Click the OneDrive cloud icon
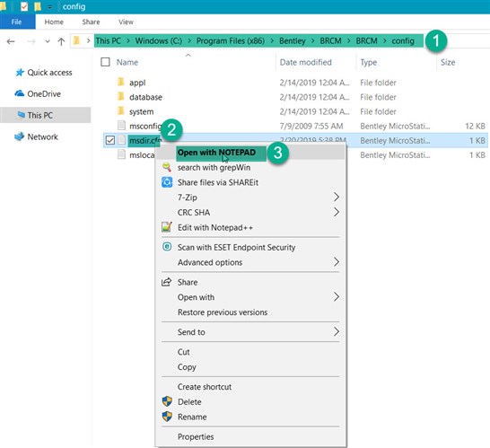Viewport: 490px width, 448px height. tap(20, 93)
